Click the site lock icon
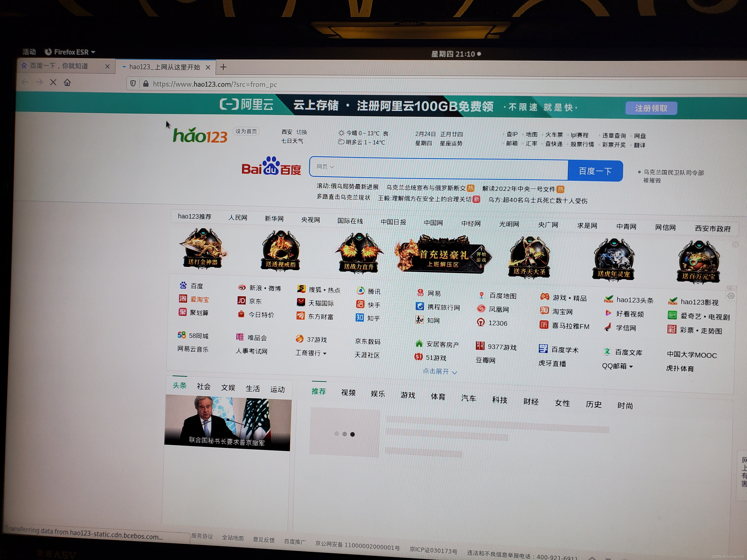The image size is (747, 560). click(146, 84)
